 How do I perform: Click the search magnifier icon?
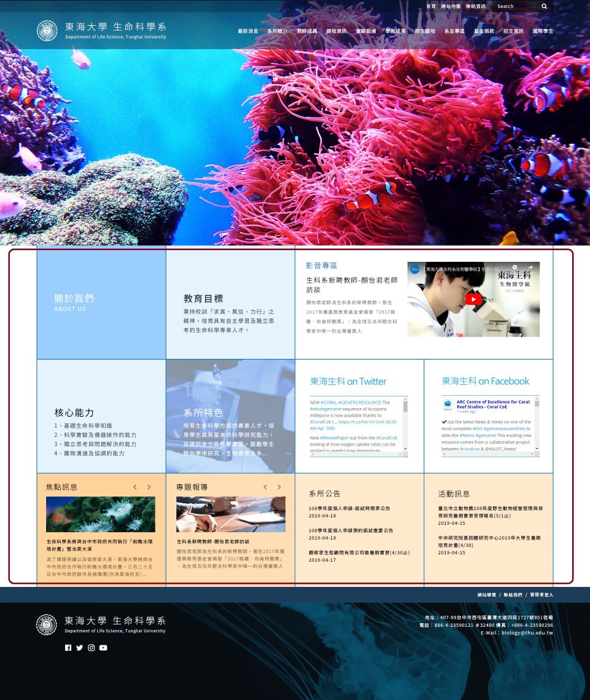[x=544, y=6]
